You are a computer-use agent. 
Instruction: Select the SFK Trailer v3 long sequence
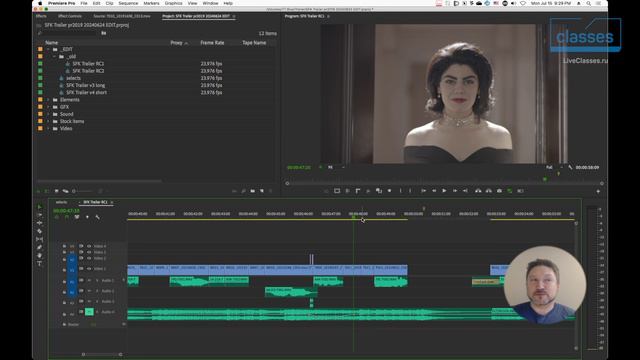click(86, 85)
